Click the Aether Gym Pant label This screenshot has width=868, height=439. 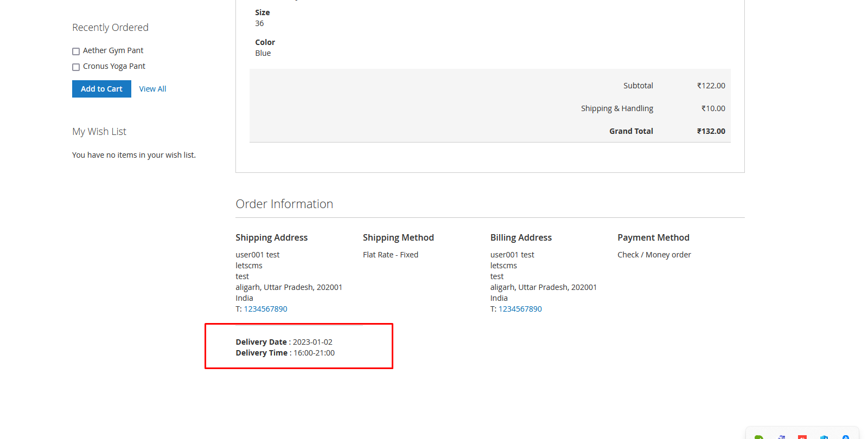pos(113,50)
